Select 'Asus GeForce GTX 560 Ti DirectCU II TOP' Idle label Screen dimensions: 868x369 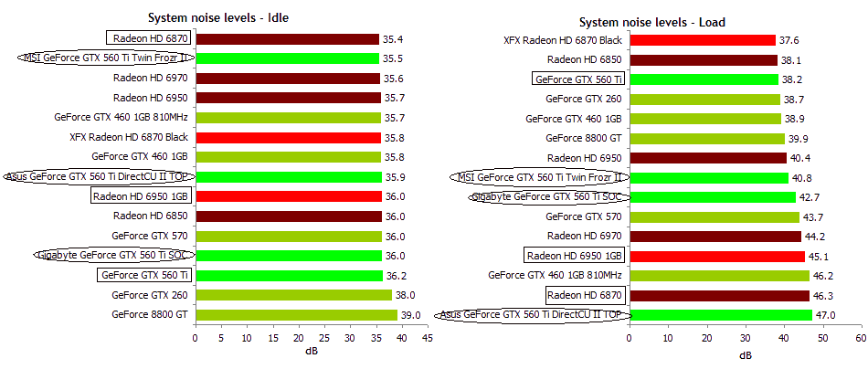99,177
